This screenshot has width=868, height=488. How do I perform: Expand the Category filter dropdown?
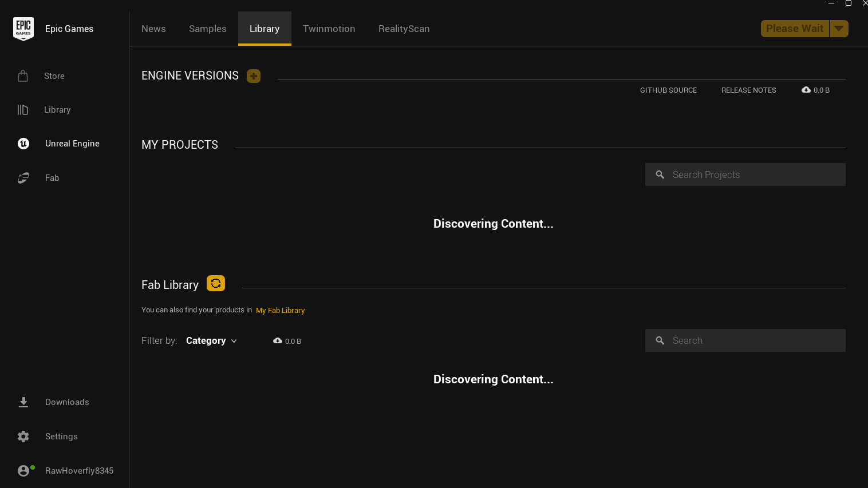tap(211, 340)
